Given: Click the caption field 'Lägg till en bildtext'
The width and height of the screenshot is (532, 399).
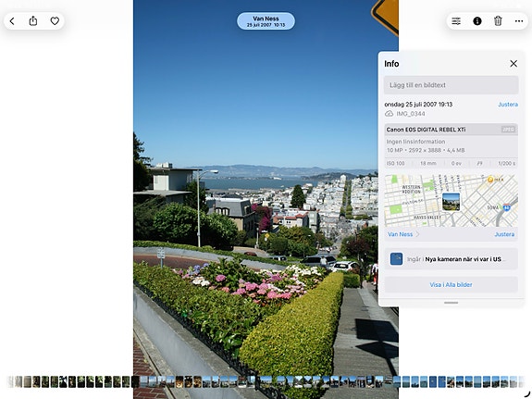Looking at the screenshot, I should pos(451,85).
